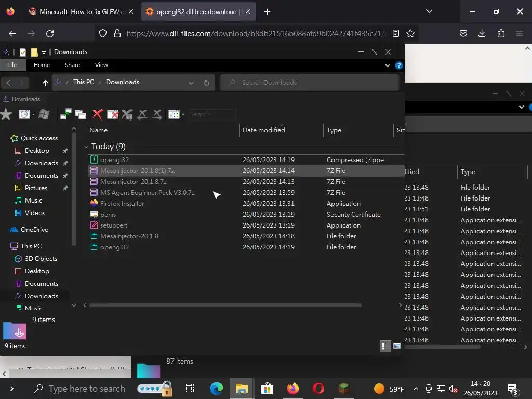This screenshot has height=399, width=532.
Task: Select setupcert application file
Action: pyautogui.click(x=246, y=225)
